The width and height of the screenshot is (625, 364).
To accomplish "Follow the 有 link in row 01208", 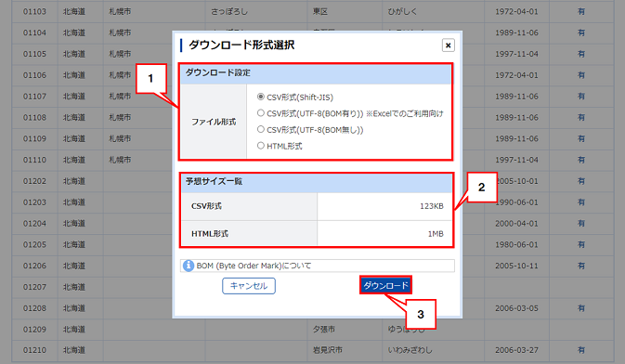I will click(581, 308).
